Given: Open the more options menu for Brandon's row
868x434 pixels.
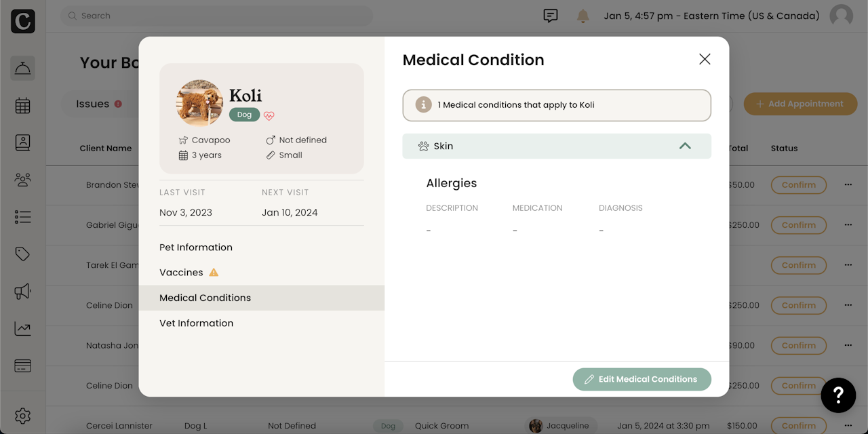Looking at the screenshot, I should click(x=848, y=184).
